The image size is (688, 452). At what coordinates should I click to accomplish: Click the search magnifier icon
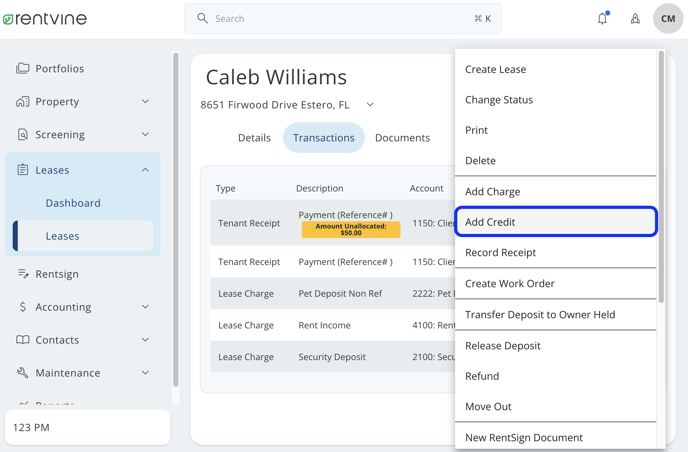point(202,18)
